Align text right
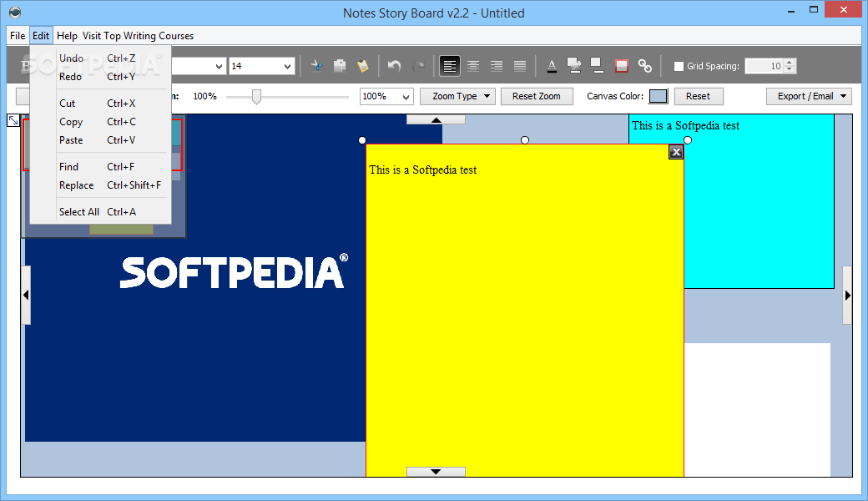 [497, 66]
